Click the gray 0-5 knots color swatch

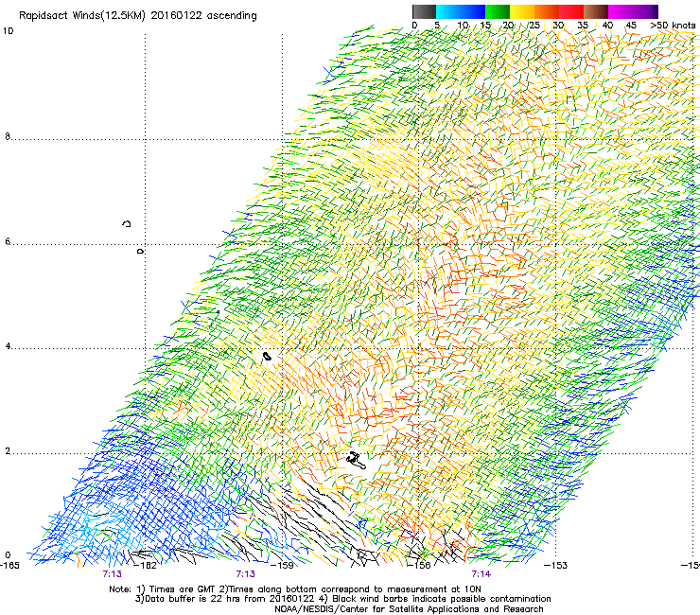click(x=424, y=11)
